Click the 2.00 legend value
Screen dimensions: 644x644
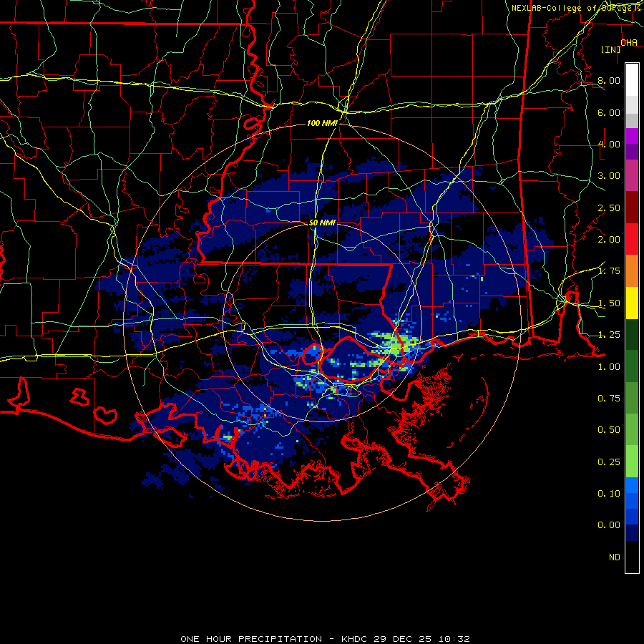click(x=609, y=240)
